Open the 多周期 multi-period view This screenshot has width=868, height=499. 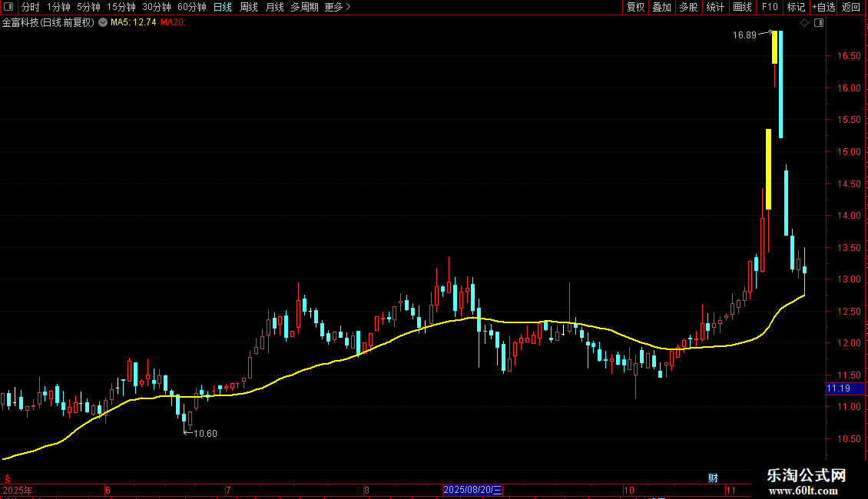click(x=304, y=7)
